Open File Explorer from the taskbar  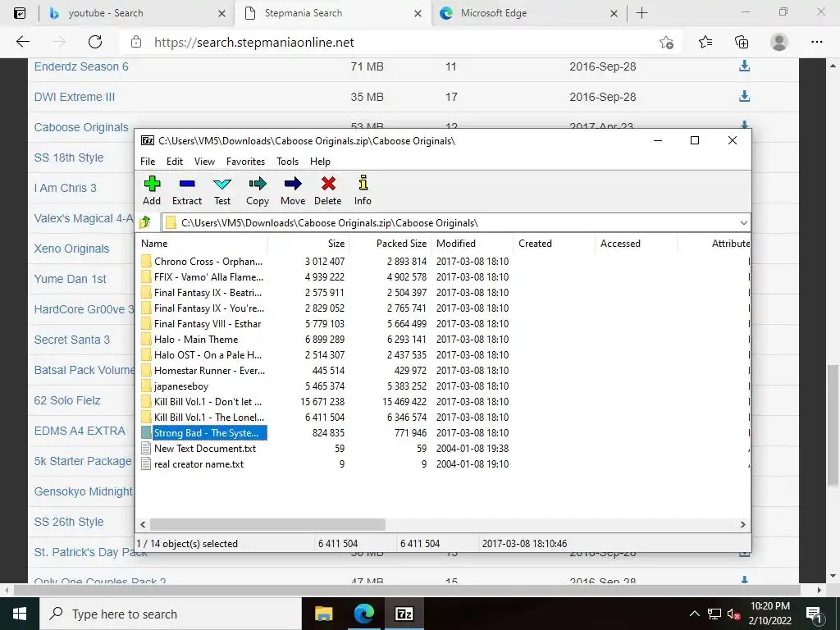pyautogui.click(x=323, y=614)
